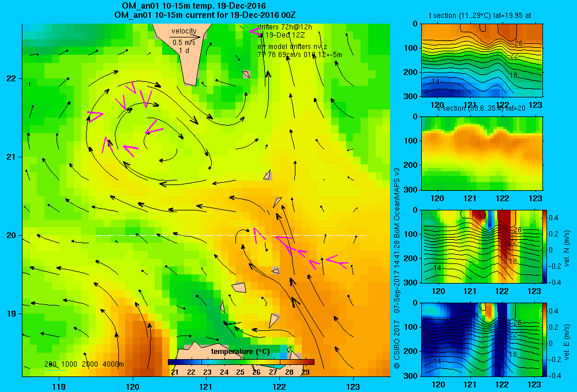The height and width of the screenshot is (392, 577).
Task: Click the 'err model drifters nv z' text
Action: click(x=292, y=47)
